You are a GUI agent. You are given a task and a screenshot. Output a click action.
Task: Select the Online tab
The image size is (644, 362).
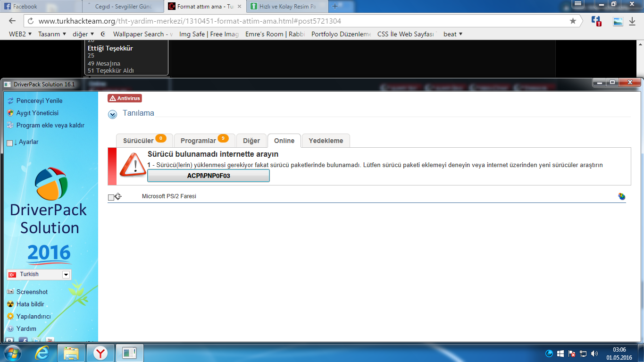(x=284, y=141)
